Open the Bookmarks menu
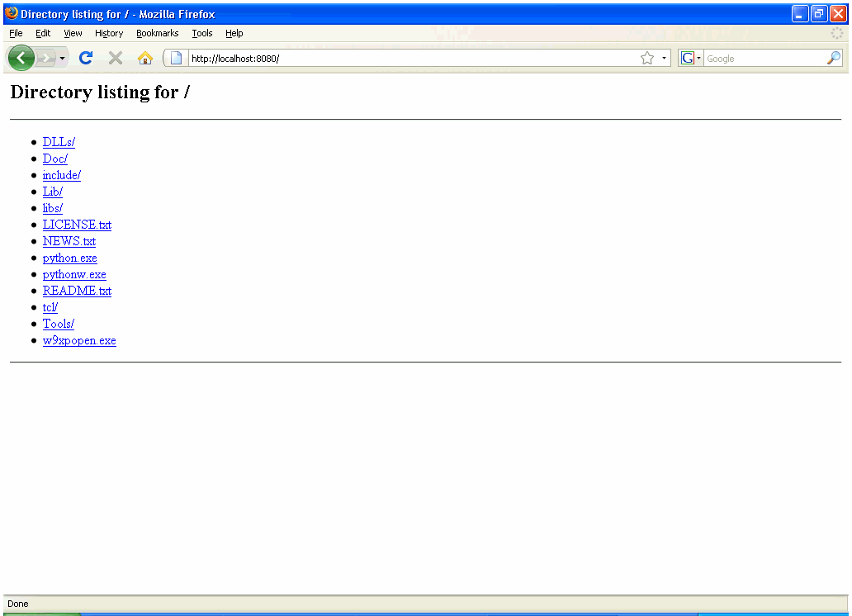 tap(157, 33)
